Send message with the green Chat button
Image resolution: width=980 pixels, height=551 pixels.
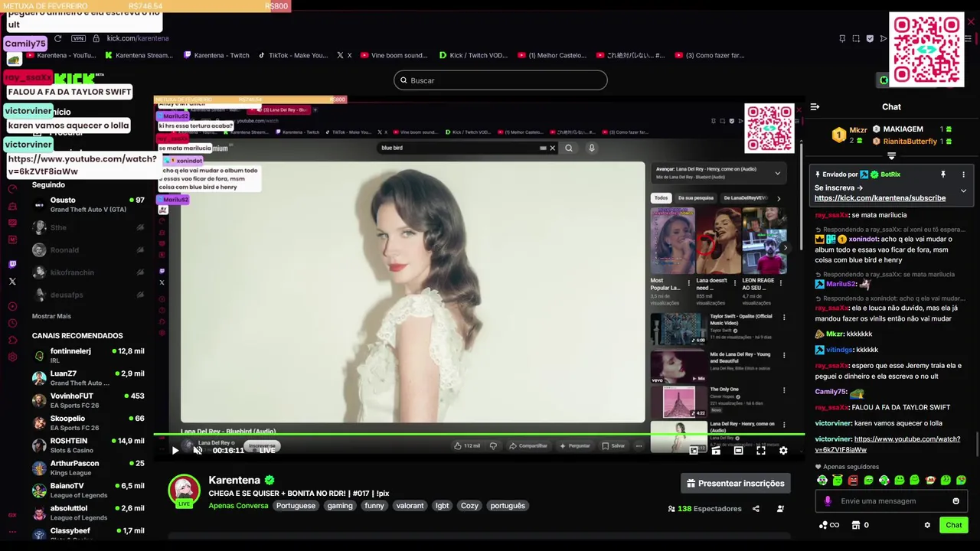[953, 525]
